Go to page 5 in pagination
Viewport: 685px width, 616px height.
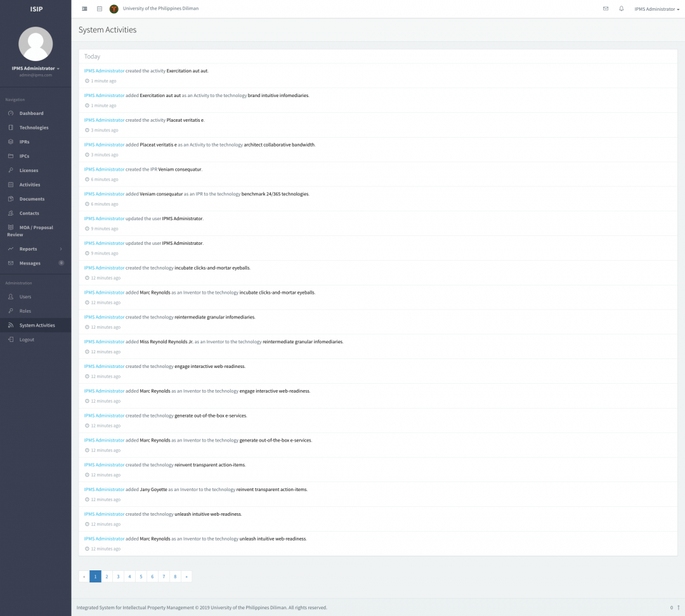[141, 577]
